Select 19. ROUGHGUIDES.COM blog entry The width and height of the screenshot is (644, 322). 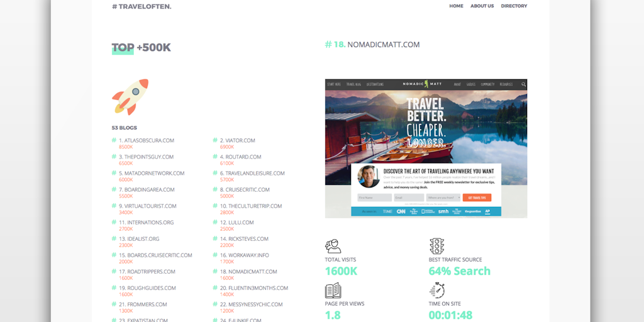click(x=147, y=288)
